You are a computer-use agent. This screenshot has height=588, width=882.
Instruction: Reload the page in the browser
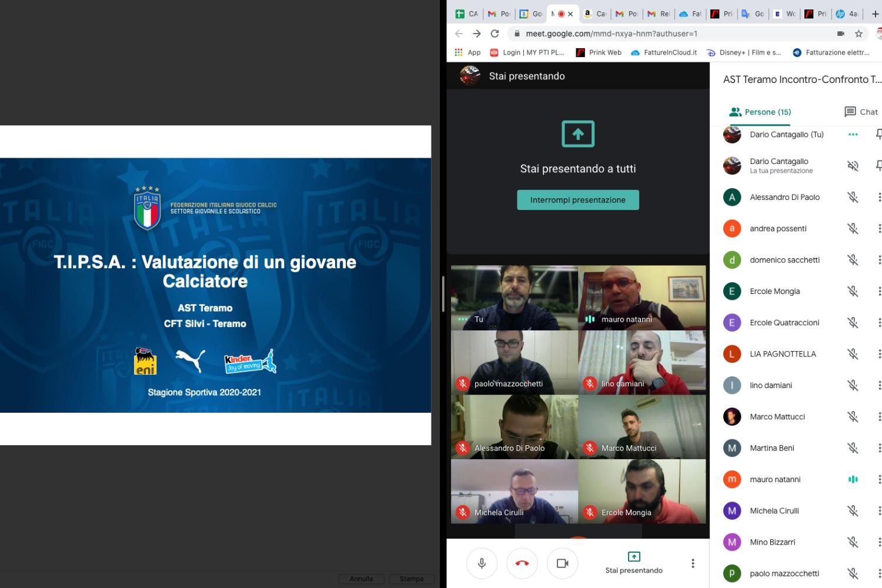tap(495, 34)
